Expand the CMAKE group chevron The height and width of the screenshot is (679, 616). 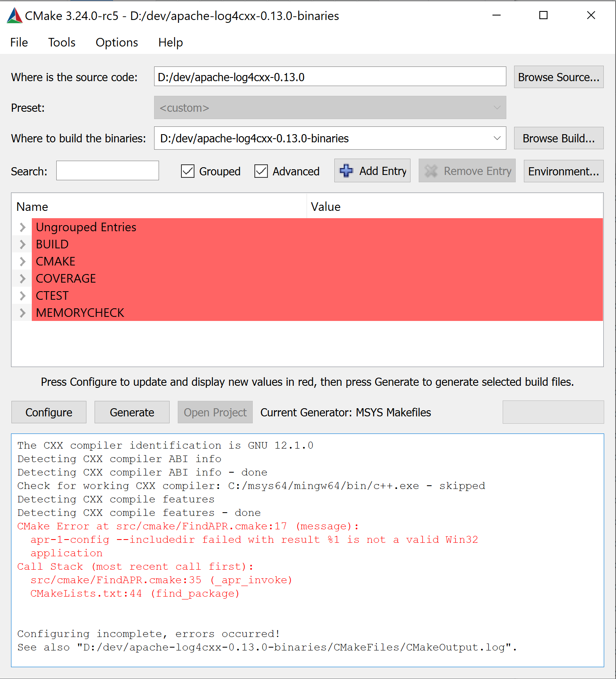coord(23,261)
